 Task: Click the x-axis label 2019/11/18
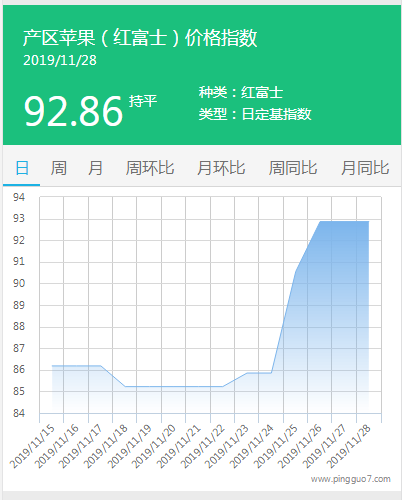pyautogui.click(x=105, y=446)
